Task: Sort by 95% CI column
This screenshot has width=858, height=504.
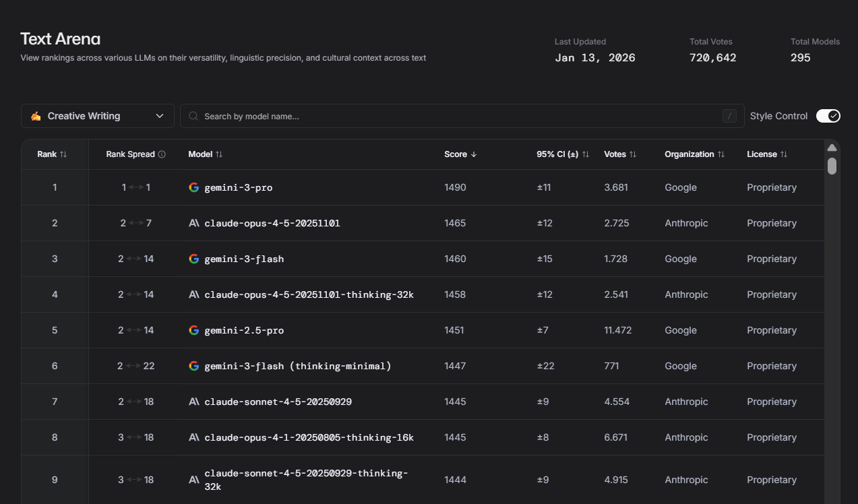Action: (586, 154)
